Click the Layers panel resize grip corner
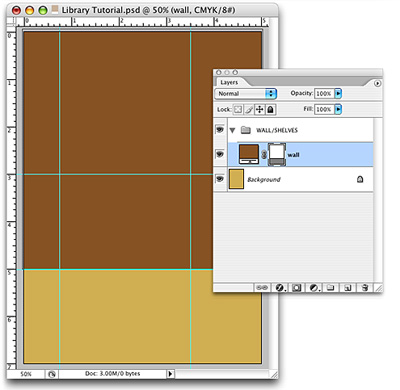 click(x=378, y=288)
